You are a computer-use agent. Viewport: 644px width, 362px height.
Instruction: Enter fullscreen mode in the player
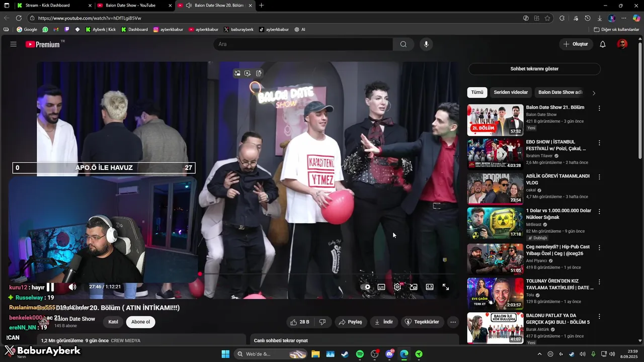pos(446,287)
